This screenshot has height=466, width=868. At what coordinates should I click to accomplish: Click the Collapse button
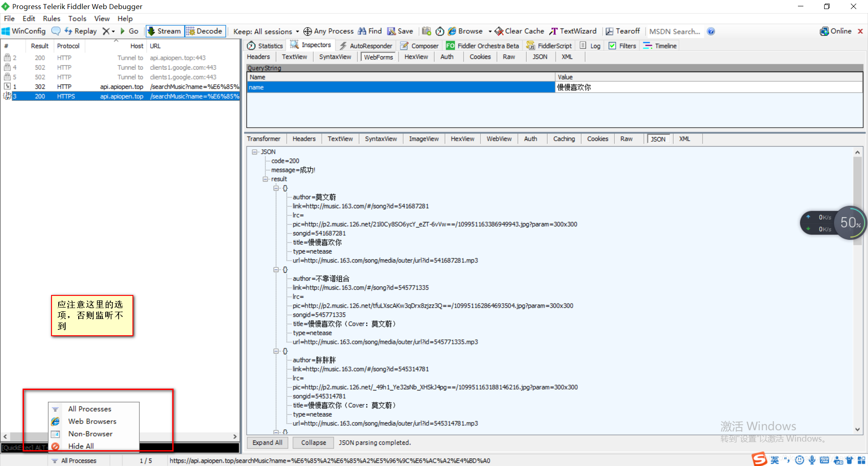coord(313,442)
